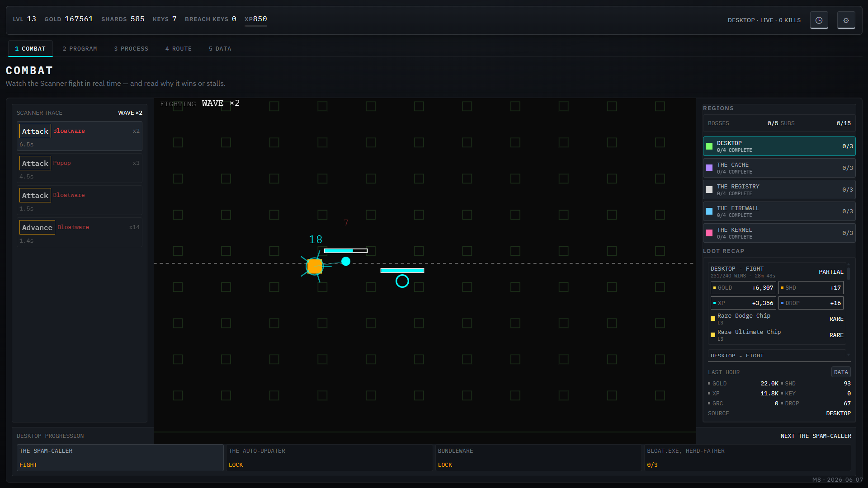Select the Bundleware locked stage card
The image size is (868, 488).
pyautogui.click(x=538, y=458)
